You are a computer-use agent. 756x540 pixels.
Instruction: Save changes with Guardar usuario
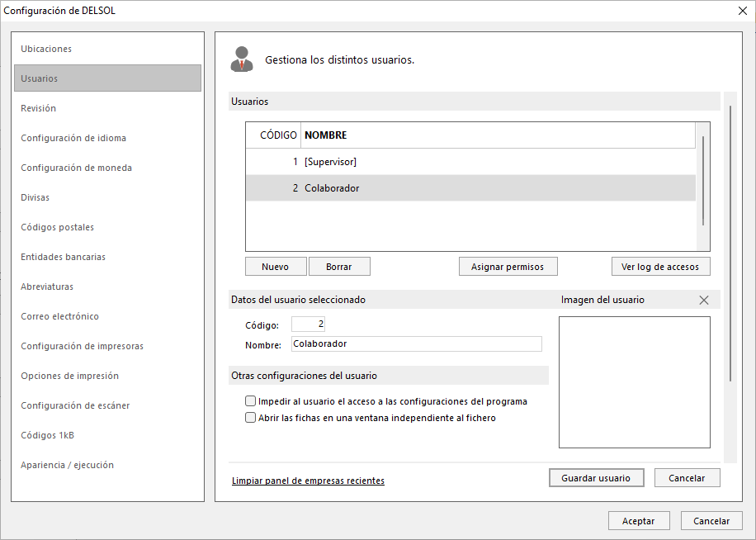597,478
